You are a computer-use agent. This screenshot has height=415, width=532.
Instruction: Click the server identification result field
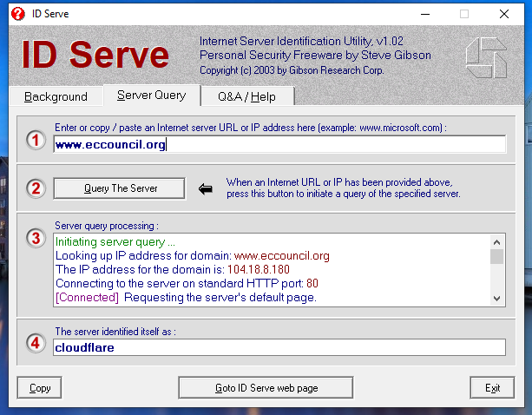(x=279, y=347)
